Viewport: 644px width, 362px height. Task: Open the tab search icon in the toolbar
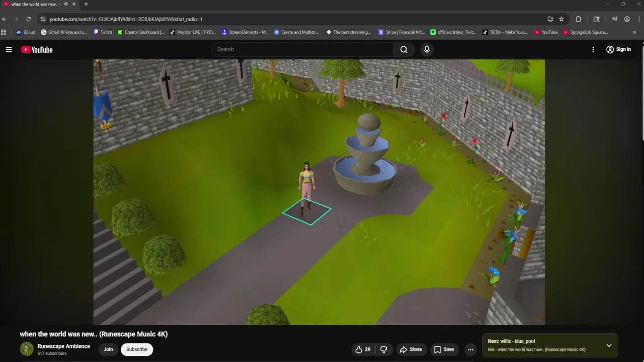click(x=597, y=19)
